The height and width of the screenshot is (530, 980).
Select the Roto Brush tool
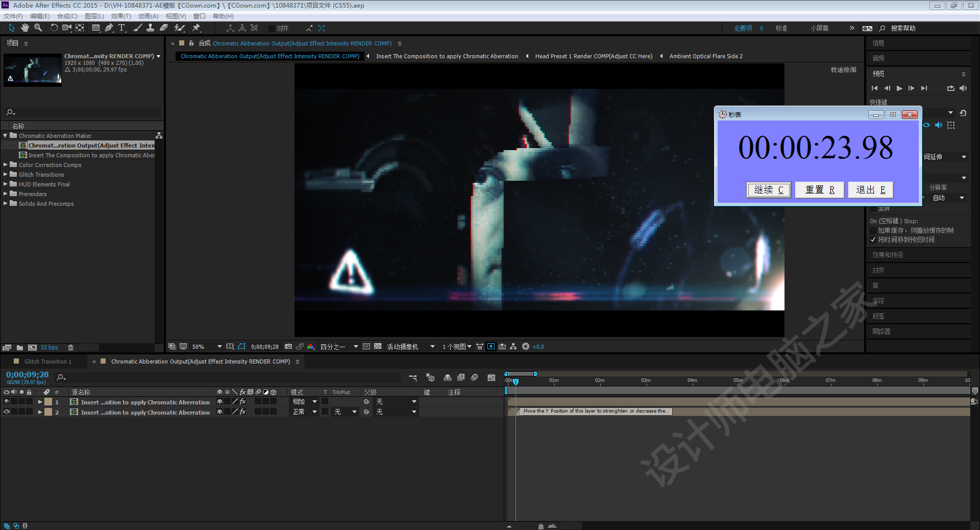pyautogui.click(x=180, y=28)
